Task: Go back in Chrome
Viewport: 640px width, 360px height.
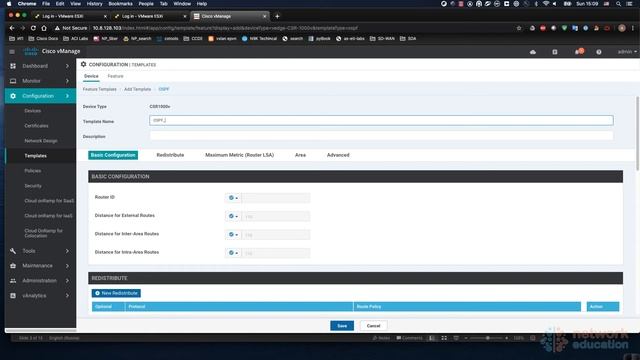Action: 12,28
